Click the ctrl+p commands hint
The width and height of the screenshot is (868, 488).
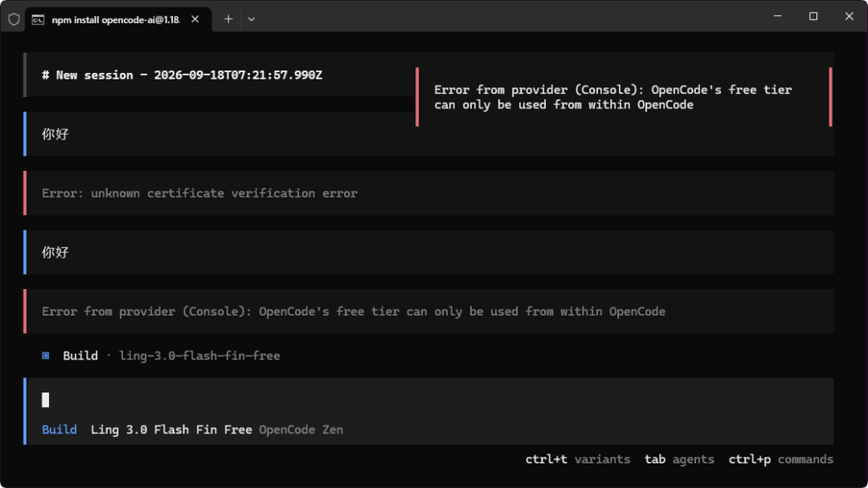[x=781, y=459]
